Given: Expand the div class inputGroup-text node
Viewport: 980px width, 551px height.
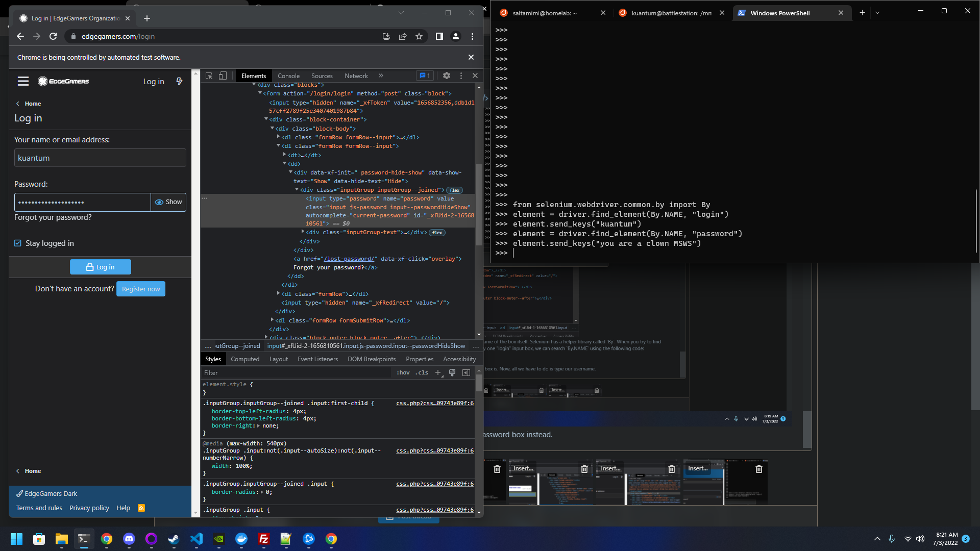Looking at the screenshot, I should pyautogui.click(x=303, y=232).
